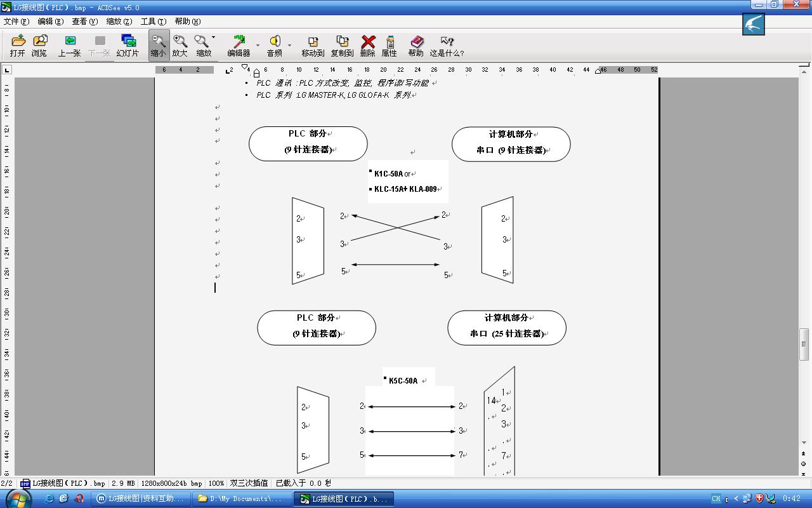812x508 pixels.
Task: Open the Browse (浏览) view
Action: pos(39,46)
